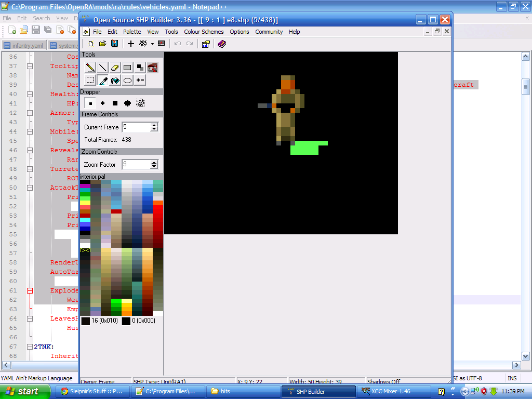
Task: Collapse the 2TNK fold marker at line 67
Action: point(30,347)
